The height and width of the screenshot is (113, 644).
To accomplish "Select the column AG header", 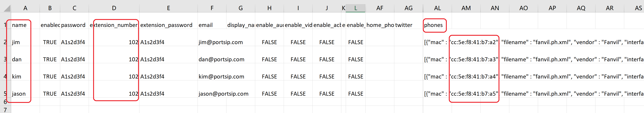I will pos(408,8).
